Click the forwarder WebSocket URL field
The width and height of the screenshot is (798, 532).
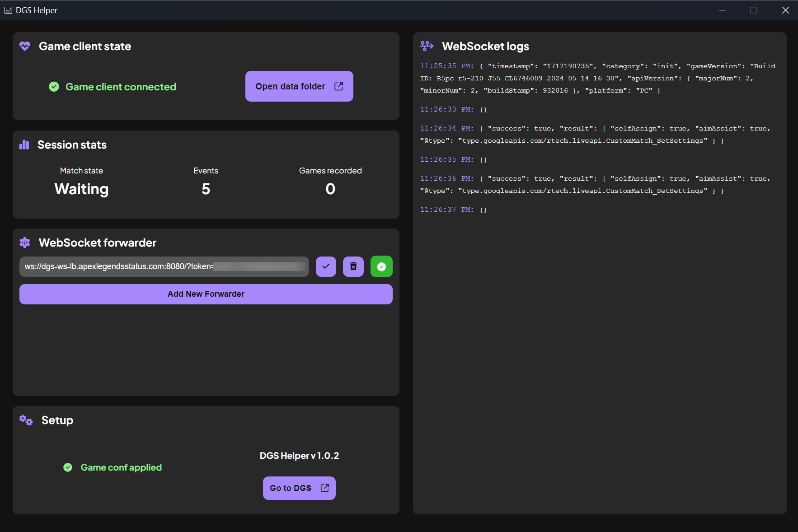point(164,266)
